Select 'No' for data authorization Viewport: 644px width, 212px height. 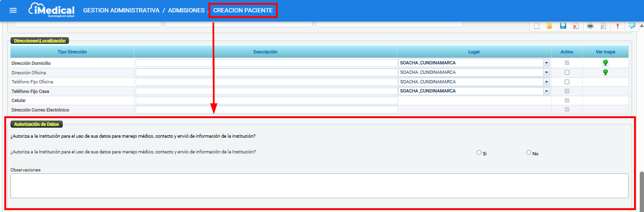tap(529, 153)
